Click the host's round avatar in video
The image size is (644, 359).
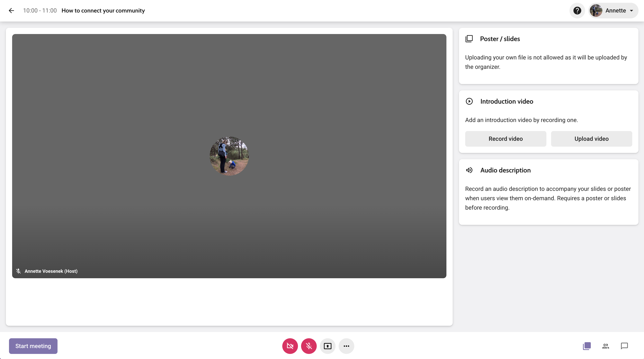[x=229, y=156]
